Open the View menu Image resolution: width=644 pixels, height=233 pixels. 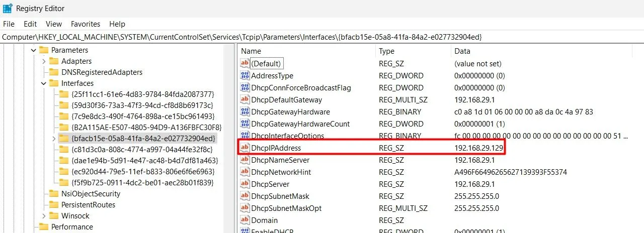click(x=54, y=24)
